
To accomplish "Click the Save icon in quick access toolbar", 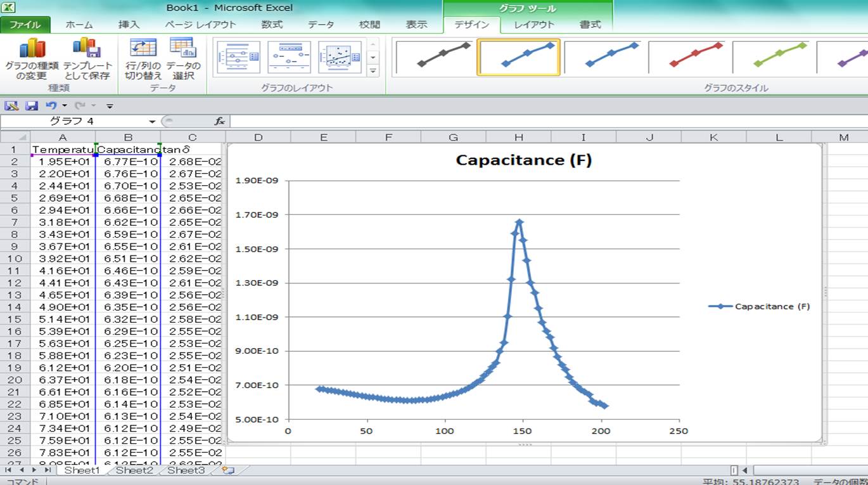I will tap(32, 106).
